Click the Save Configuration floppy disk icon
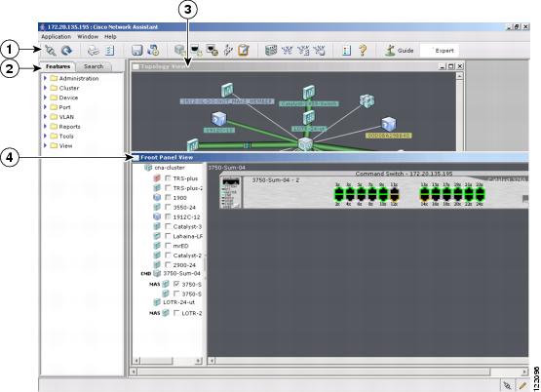 click(x=137, y=51)
